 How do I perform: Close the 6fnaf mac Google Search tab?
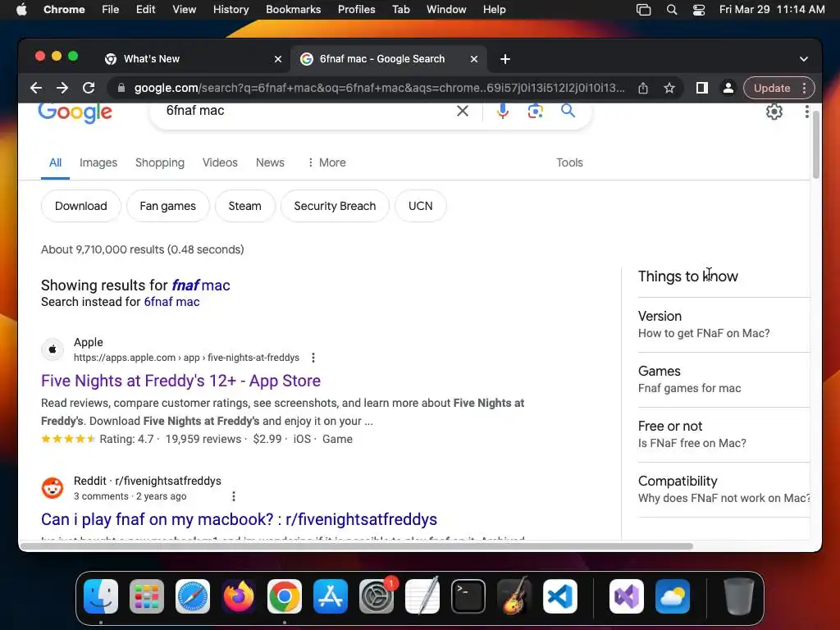[473, 59]
